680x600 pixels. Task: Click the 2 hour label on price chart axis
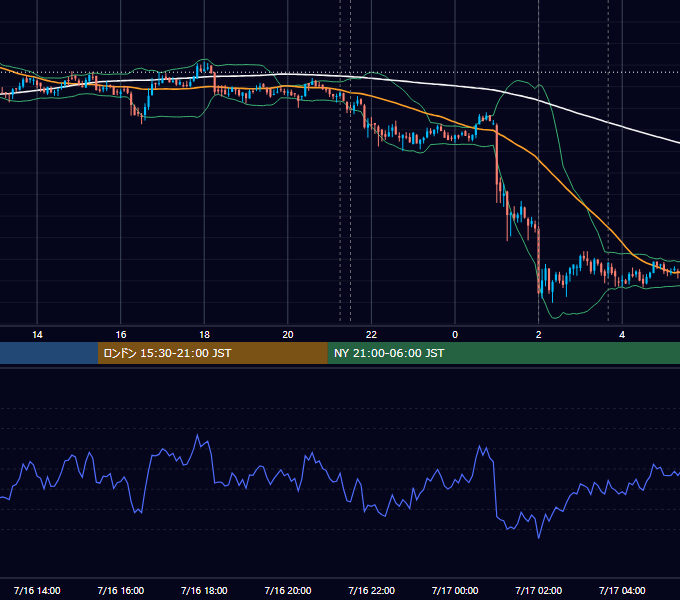[539, 335]
